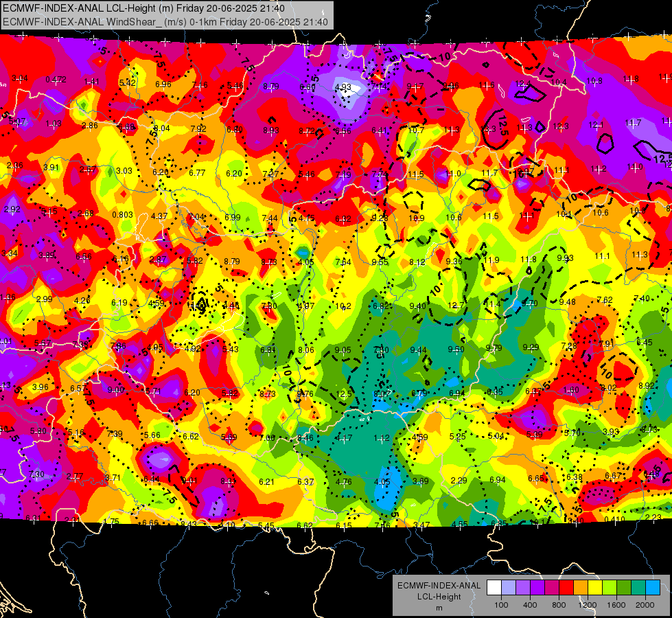Click the "LCL-Height" label inside the legend box
672x618 pixels.
(x=439, y=597)
